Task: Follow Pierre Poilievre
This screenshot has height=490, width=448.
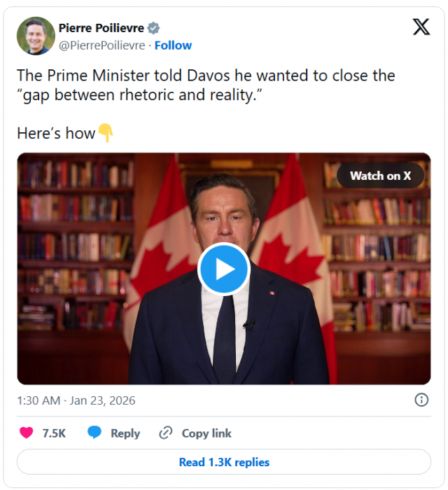Action: click(173, 45)
